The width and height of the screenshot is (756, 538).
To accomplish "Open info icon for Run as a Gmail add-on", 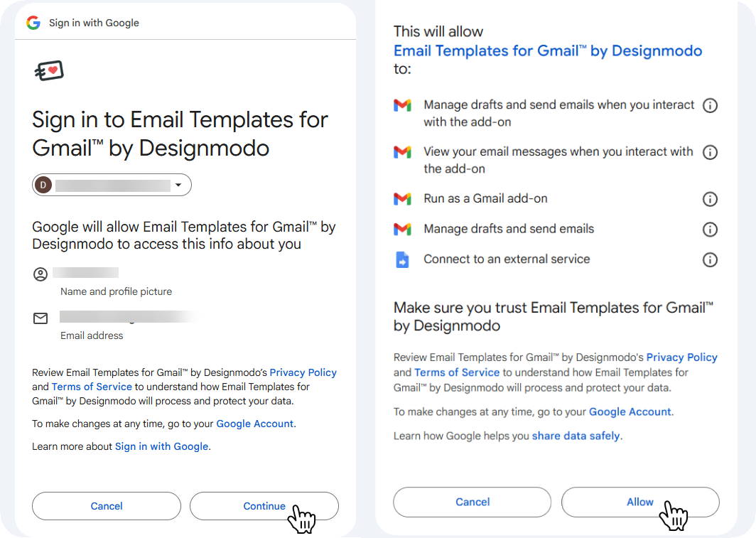I will click(x=710, y=199).
